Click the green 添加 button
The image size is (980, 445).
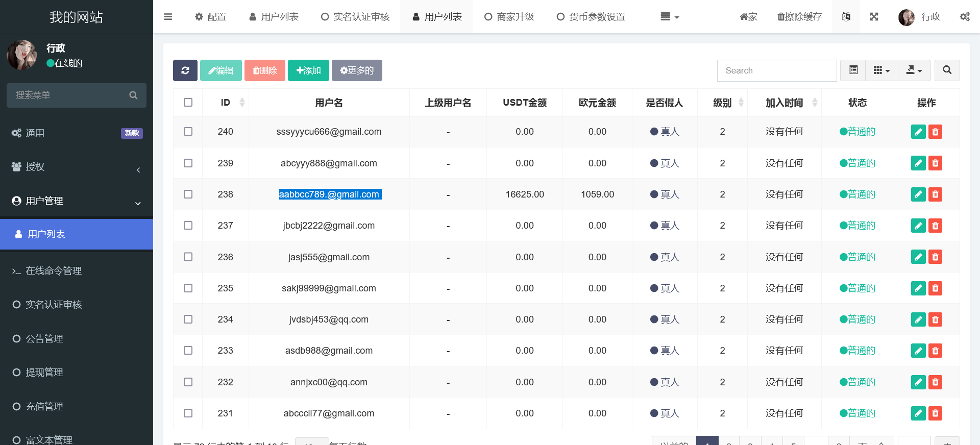click(308, 70)
